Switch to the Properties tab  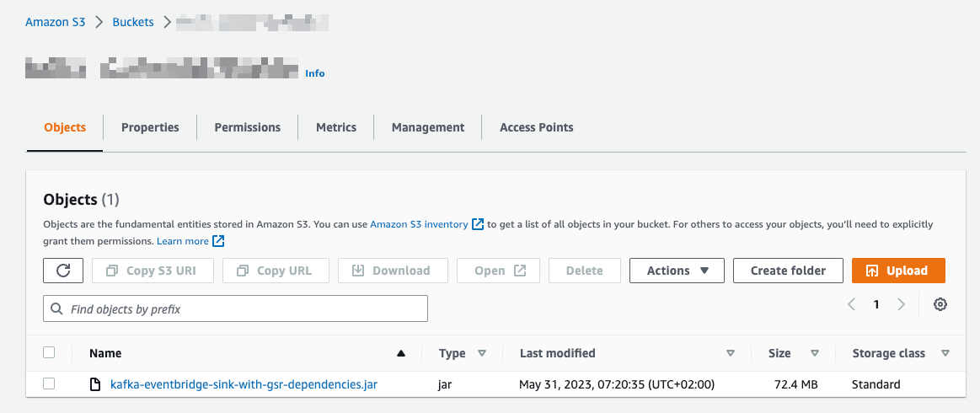[x=150, y=127]
